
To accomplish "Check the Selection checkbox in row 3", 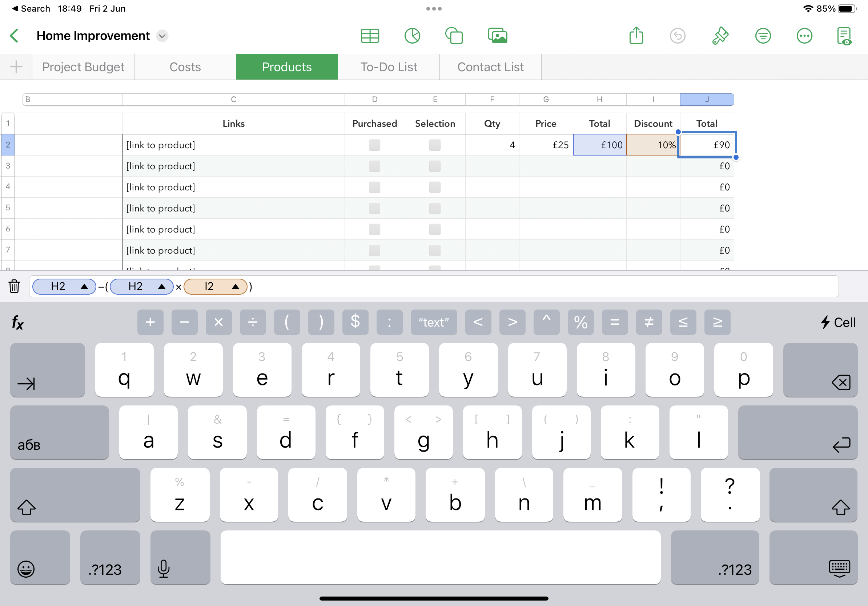I will coord(435,166).
